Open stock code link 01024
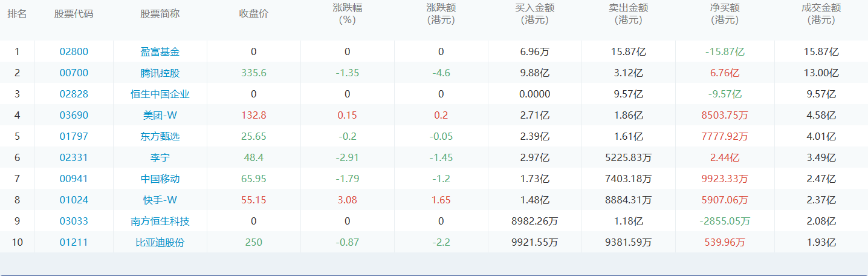 point(74,200)
